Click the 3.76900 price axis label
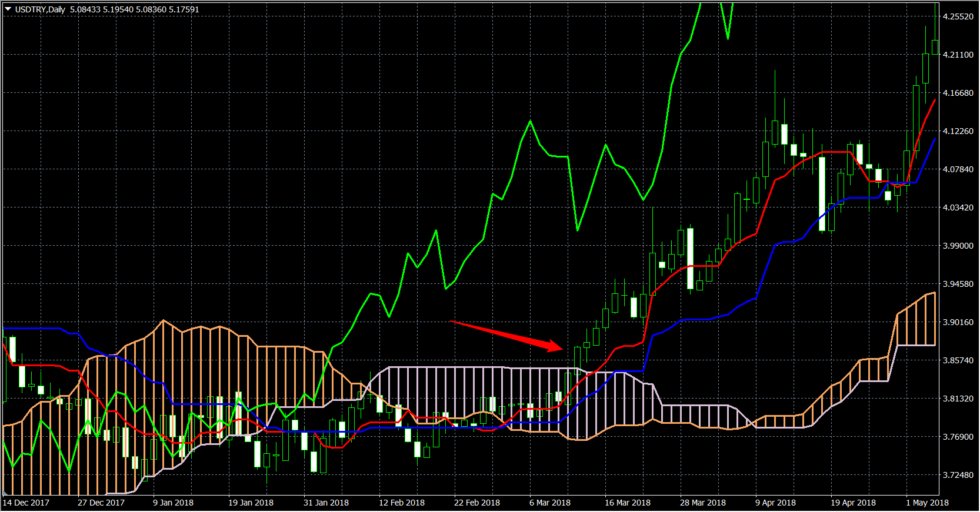980x512 pixels. 958,437
